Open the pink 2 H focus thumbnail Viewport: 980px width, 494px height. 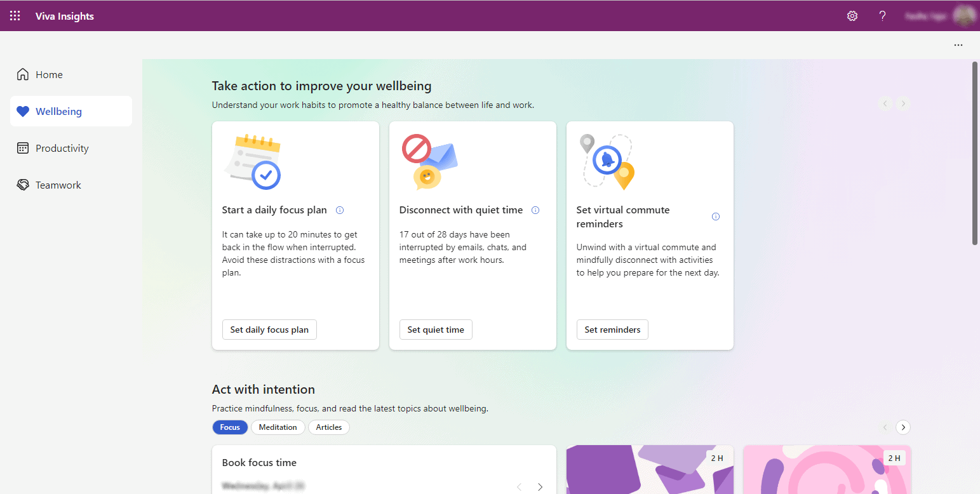point(827,469)
